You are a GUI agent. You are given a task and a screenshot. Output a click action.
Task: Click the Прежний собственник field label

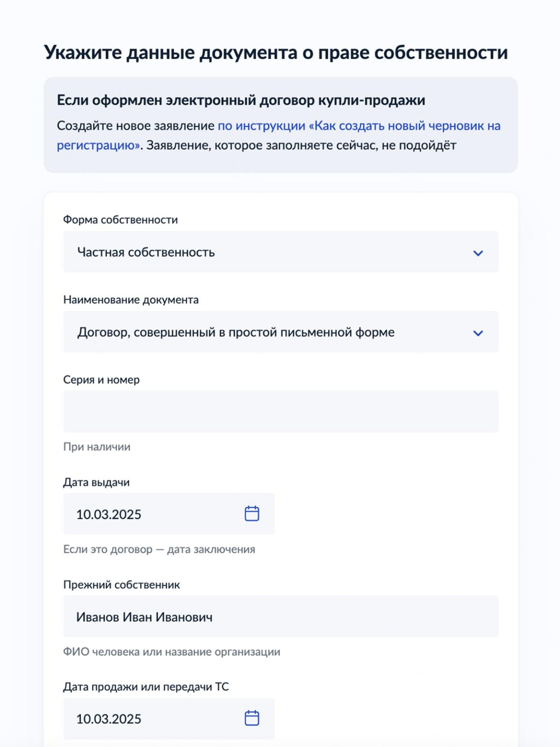(x=121, y=585)
